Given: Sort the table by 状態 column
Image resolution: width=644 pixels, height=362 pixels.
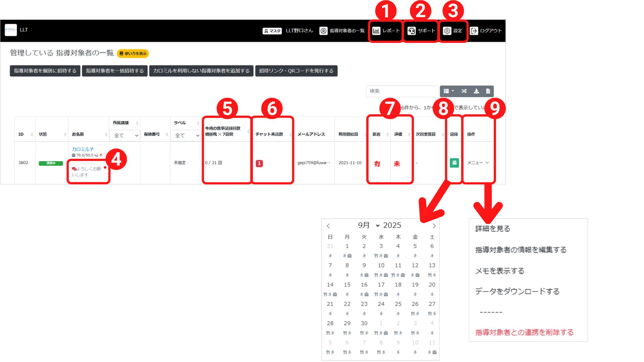Looking at the screenshot, I should [52, 134].
